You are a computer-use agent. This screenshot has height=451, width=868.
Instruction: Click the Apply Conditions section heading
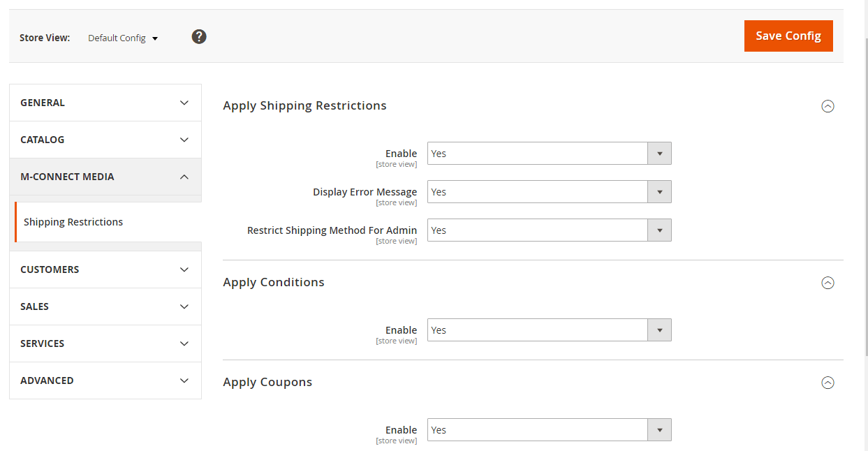tap(274, 283)
